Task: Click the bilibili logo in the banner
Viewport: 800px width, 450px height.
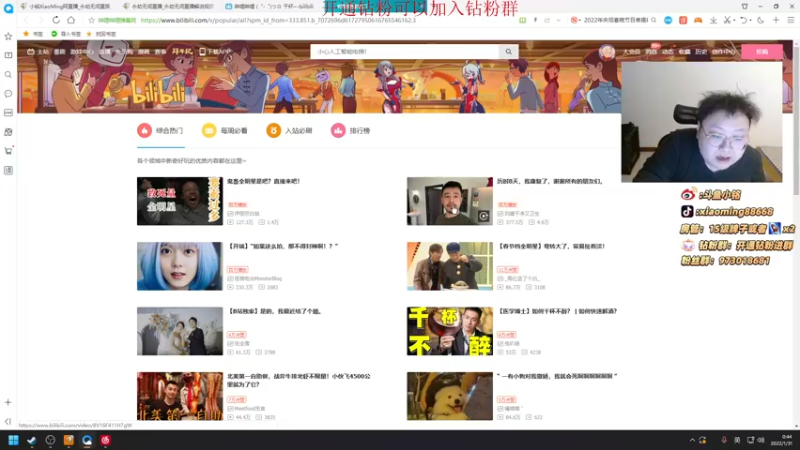Action: 158,93
